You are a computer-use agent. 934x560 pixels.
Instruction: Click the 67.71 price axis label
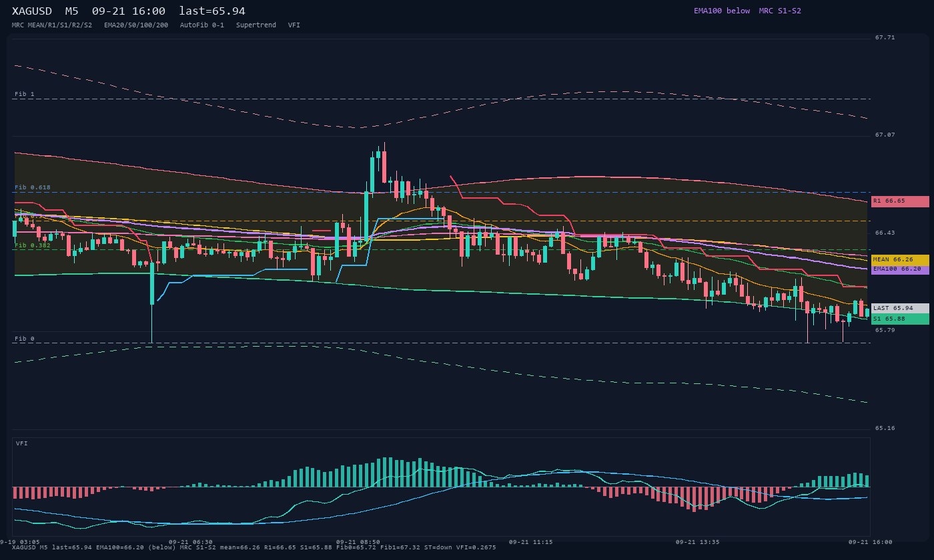(885, 38)
